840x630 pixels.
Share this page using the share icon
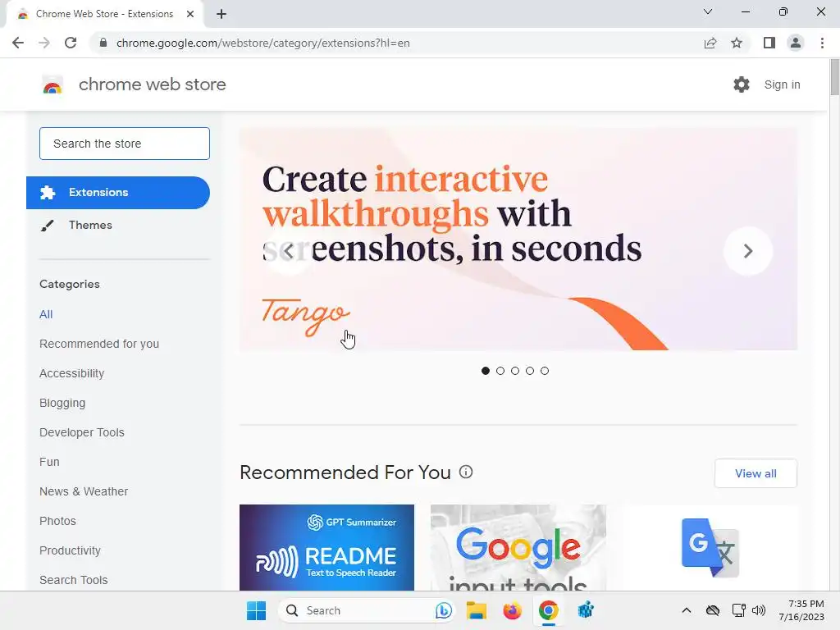(710, 43)
